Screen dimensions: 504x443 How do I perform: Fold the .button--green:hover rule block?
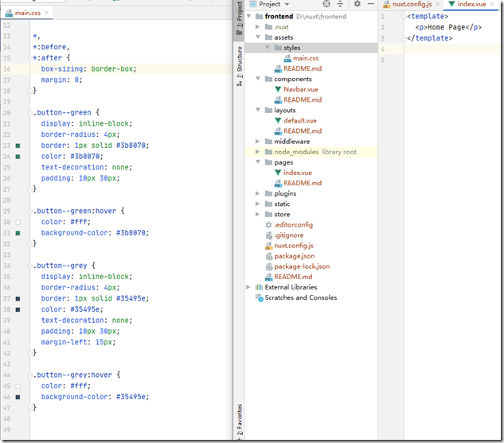pos(30,212)
